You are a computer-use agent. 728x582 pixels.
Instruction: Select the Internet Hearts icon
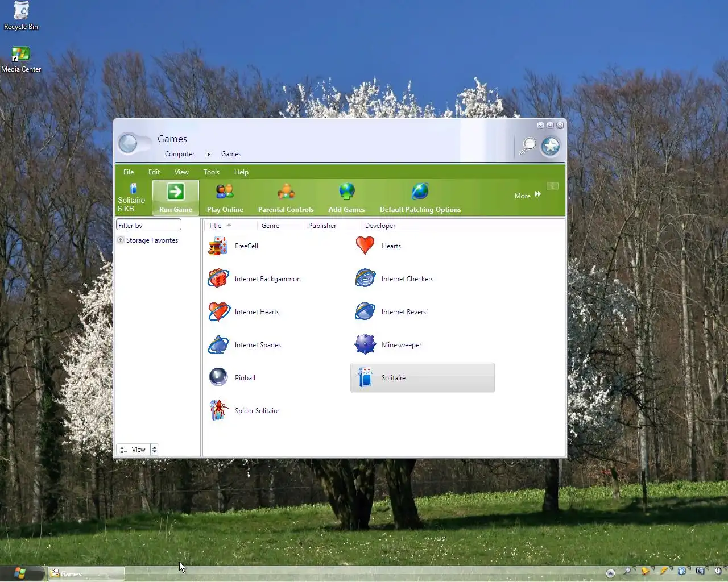(x=218, y=312)
